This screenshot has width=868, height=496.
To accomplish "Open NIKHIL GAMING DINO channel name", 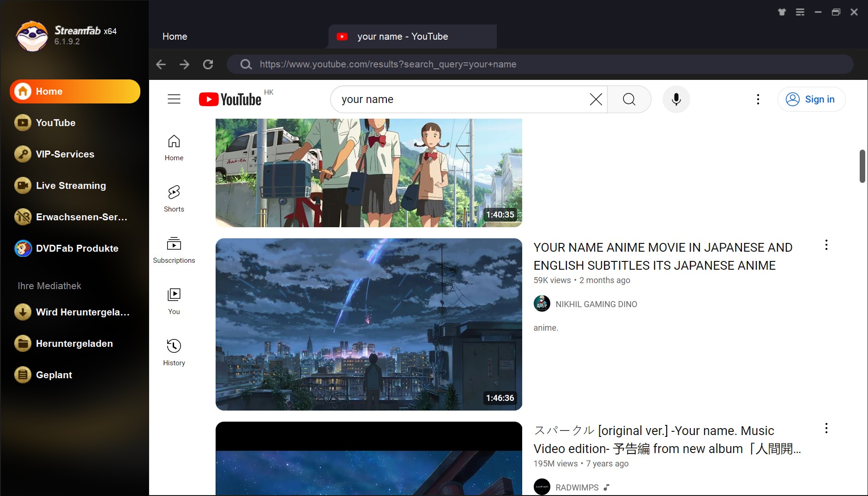I will coord(596,304).
